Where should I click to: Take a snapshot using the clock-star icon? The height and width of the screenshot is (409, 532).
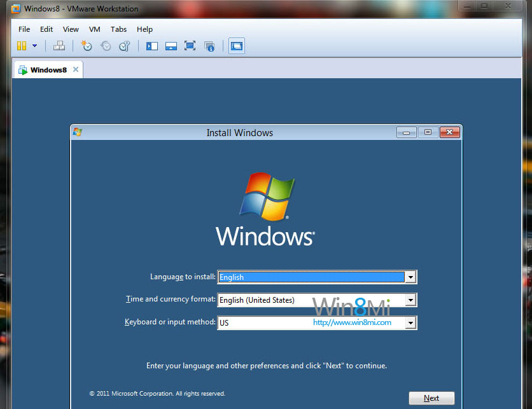(x=87, y=46)
